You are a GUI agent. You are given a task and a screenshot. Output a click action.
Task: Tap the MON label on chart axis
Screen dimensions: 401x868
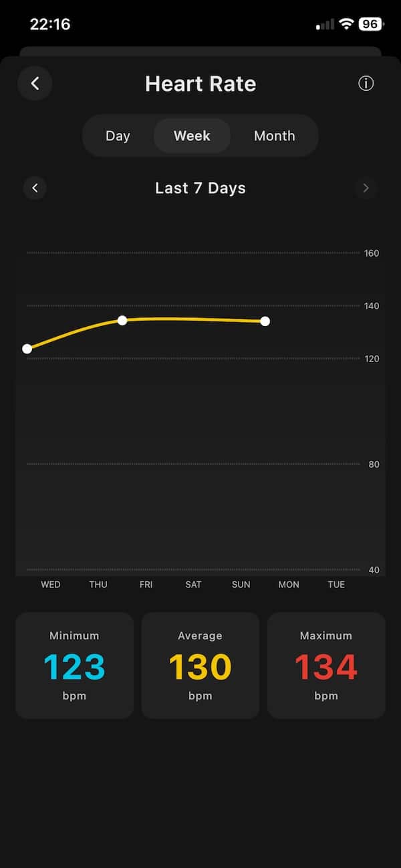click(289, 585)
